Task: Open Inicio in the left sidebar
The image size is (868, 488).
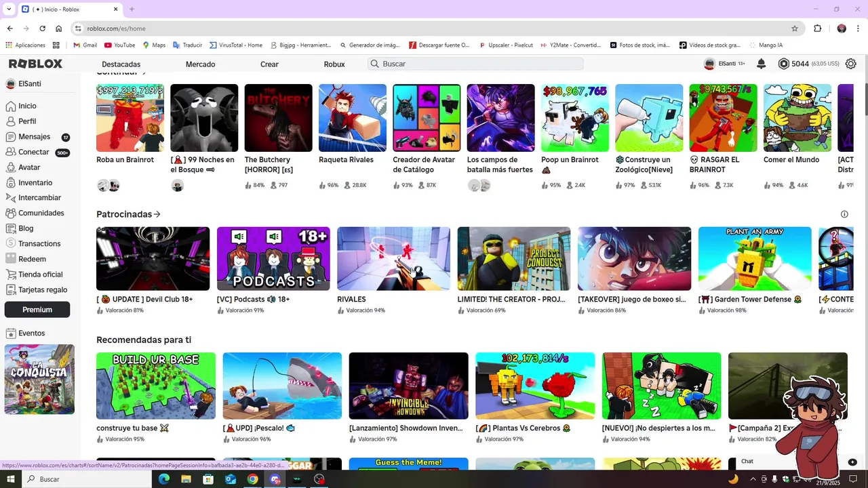Action: click(x=27, y=106)
